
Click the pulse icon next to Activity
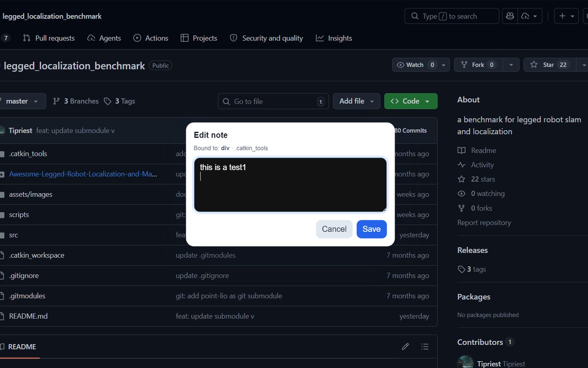coord(462,165)
